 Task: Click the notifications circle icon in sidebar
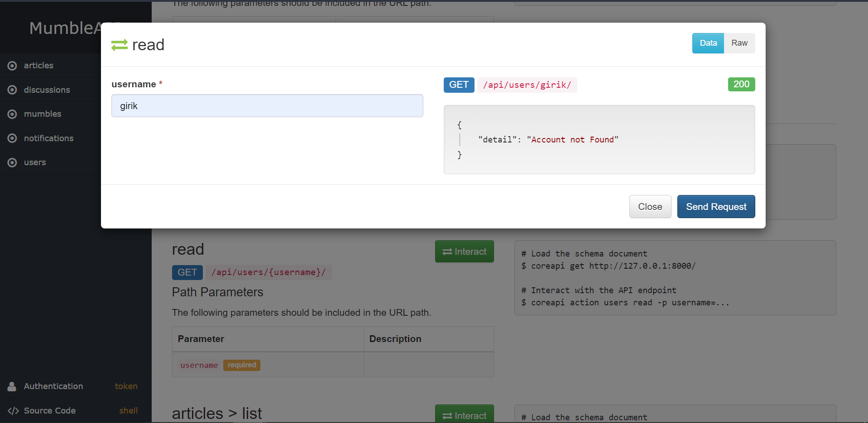point(12,138)
